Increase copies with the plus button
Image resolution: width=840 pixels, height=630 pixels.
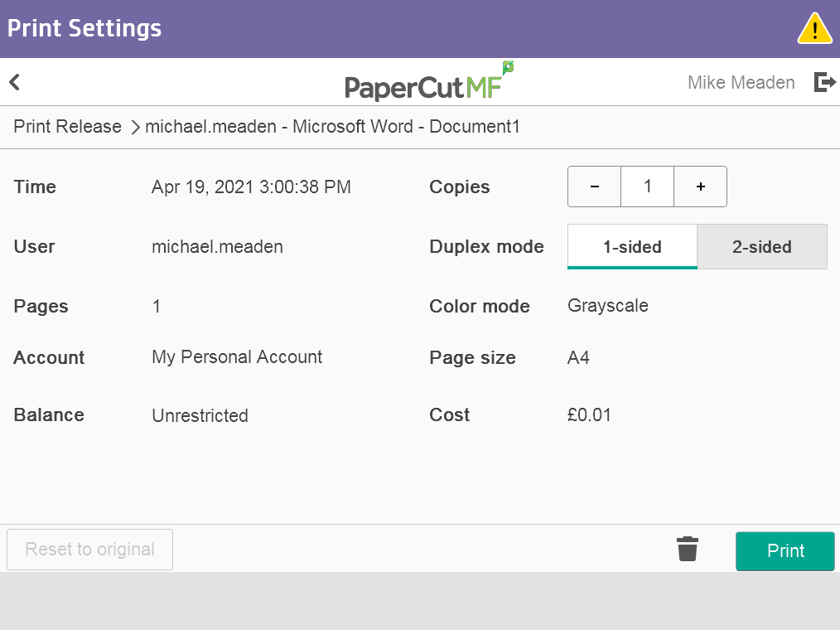[700, 187]
